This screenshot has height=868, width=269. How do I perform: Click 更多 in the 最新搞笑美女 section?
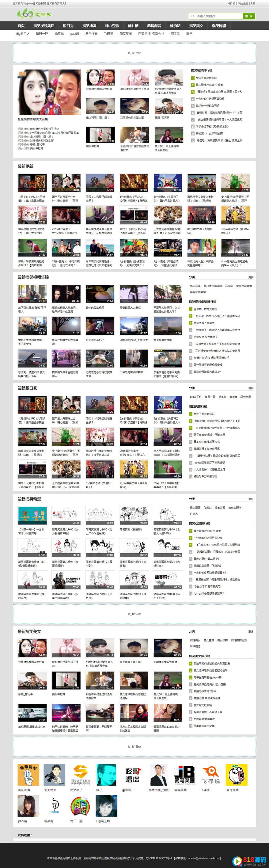(251, 631)
